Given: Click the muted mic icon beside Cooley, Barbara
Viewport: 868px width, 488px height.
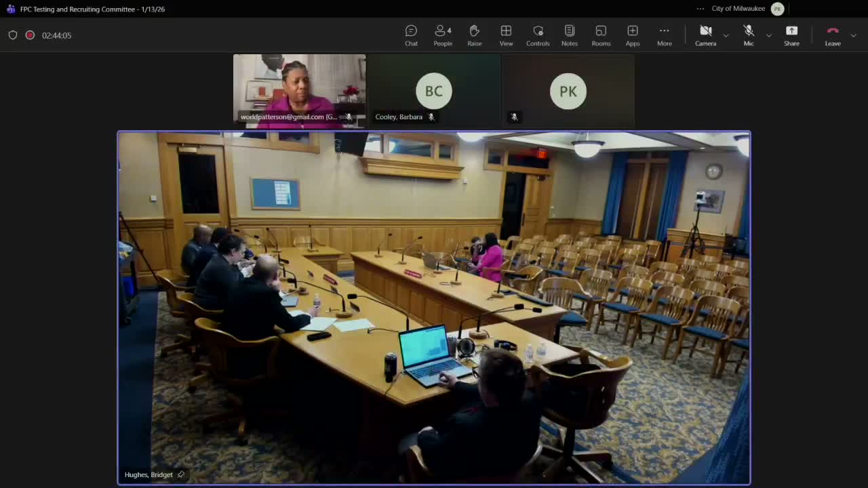Looking at the screenshot, I should pos(431,117).
